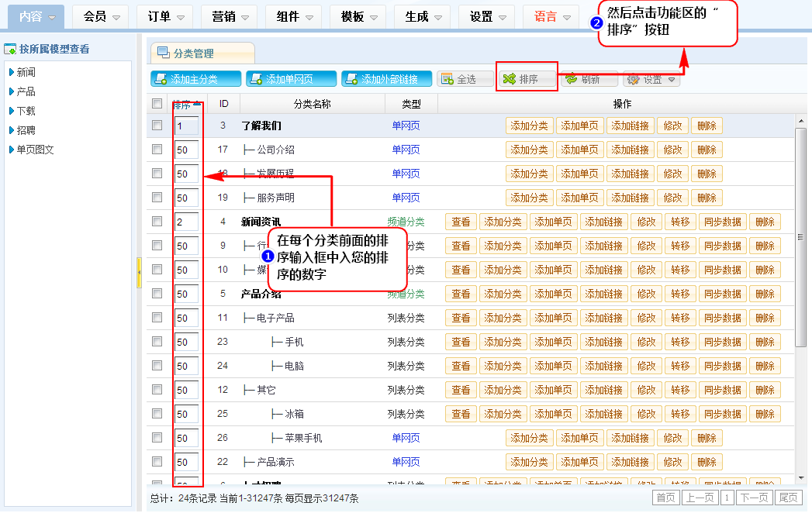Screen dimensions: 812x513
Task: Click 删除 button for 了解我们
Action: pyautogui.click(x=707, y=126)
